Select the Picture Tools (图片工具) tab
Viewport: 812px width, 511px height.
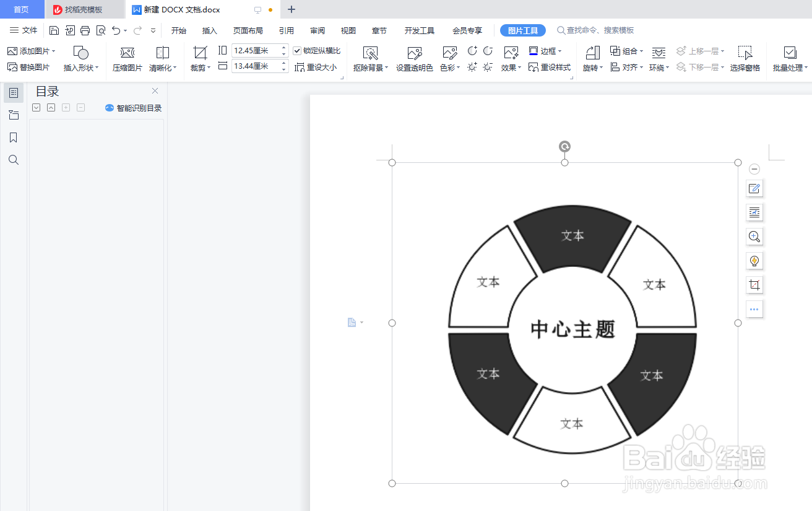(x=523, y=30)
